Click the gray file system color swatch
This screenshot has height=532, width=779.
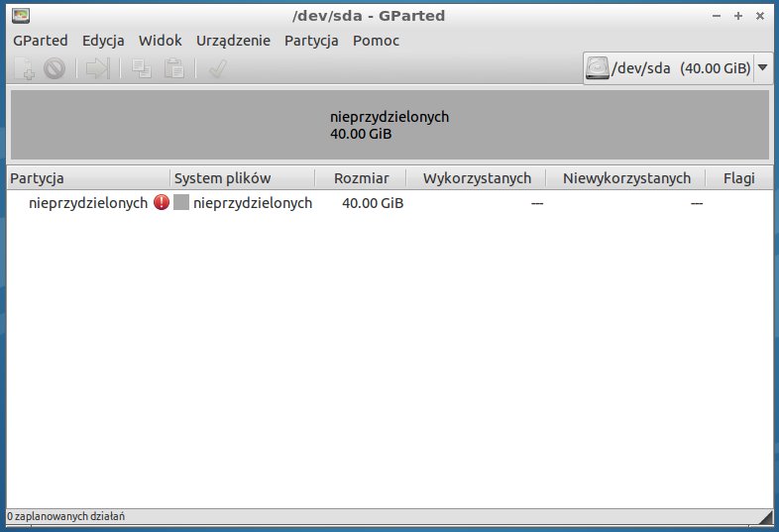click(181, 202)
